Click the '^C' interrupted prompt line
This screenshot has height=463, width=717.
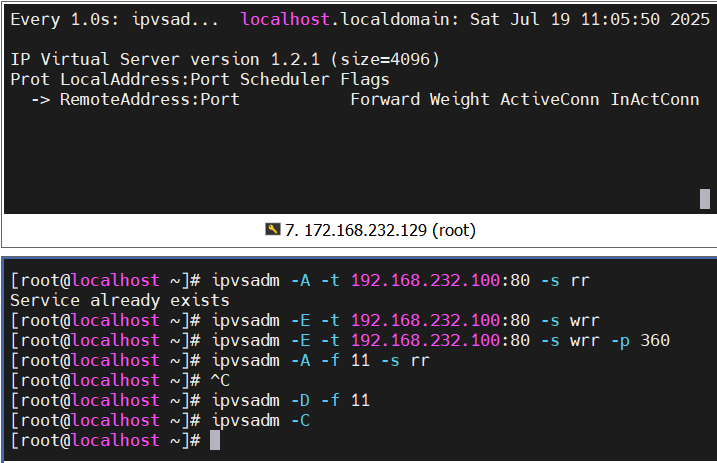pyautogui.click(x=120, y=381)
